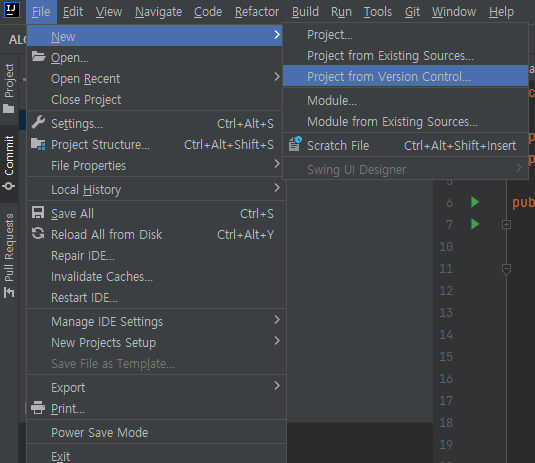Click the Settings wrench icon
This screenshot has width=535, height=463.
tap(38, 122)
